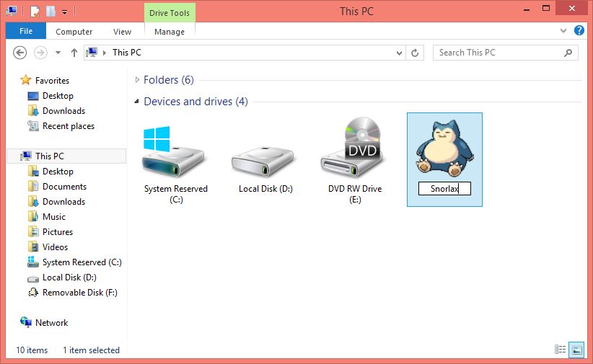This screenshot has width=593, height=364.
Task: Click the Snorlax drive picture
Action: point(444,149)
